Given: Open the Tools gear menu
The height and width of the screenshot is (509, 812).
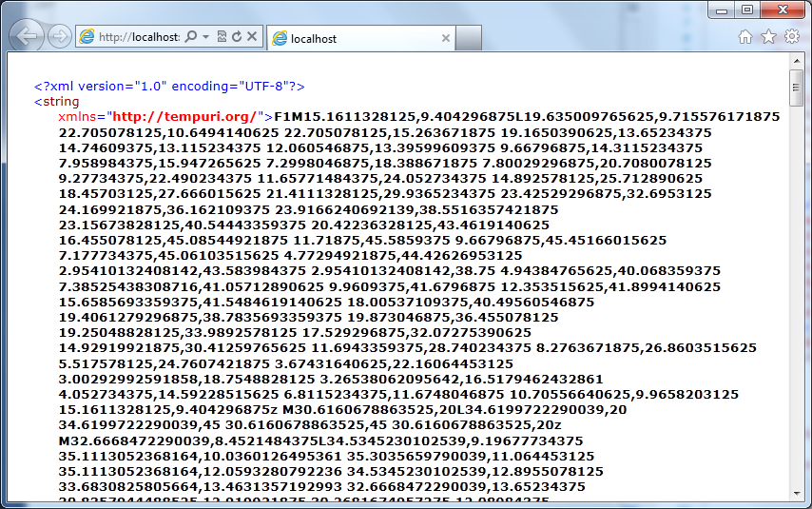Looking at the screenshot, I should [x=792, y=36].
